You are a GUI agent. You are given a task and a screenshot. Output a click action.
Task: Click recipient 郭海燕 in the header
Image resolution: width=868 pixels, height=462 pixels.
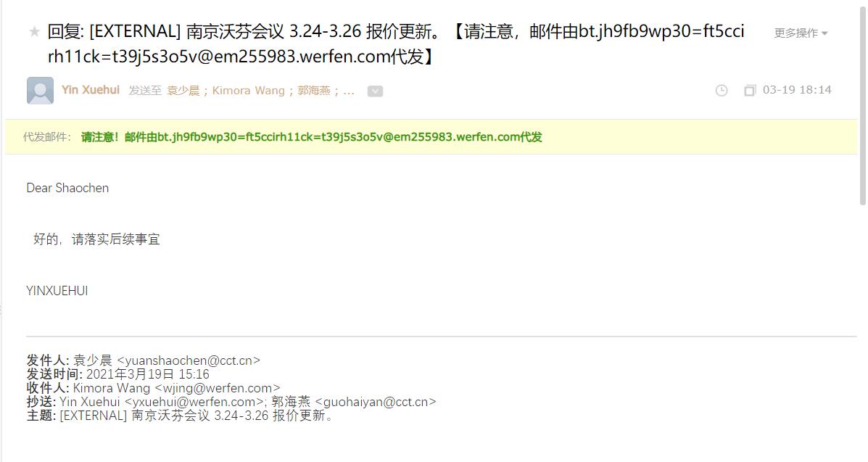(x=314, y=90)
